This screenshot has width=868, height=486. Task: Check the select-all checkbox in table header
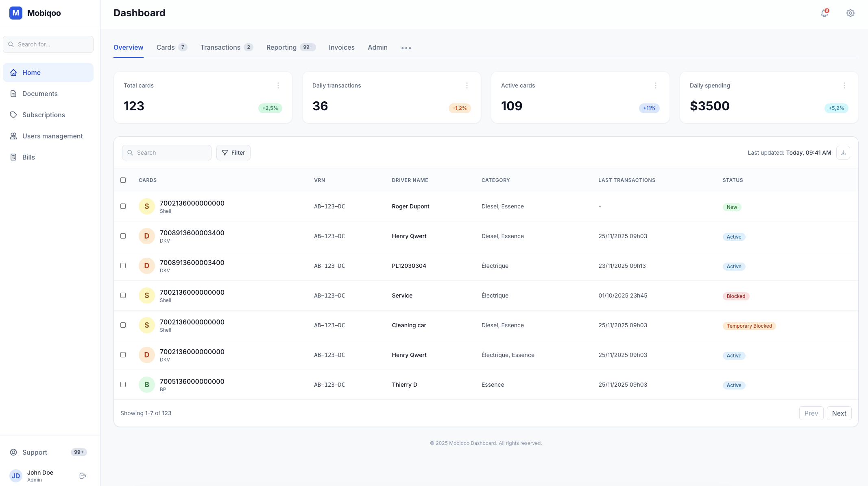point(124,180)
